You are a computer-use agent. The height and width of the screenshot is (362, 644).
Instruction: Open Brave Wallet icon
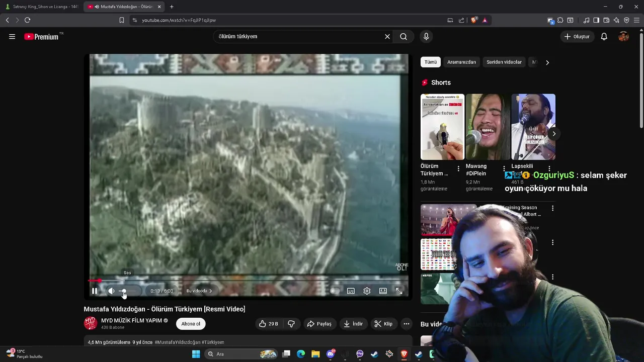pos(606,20)
